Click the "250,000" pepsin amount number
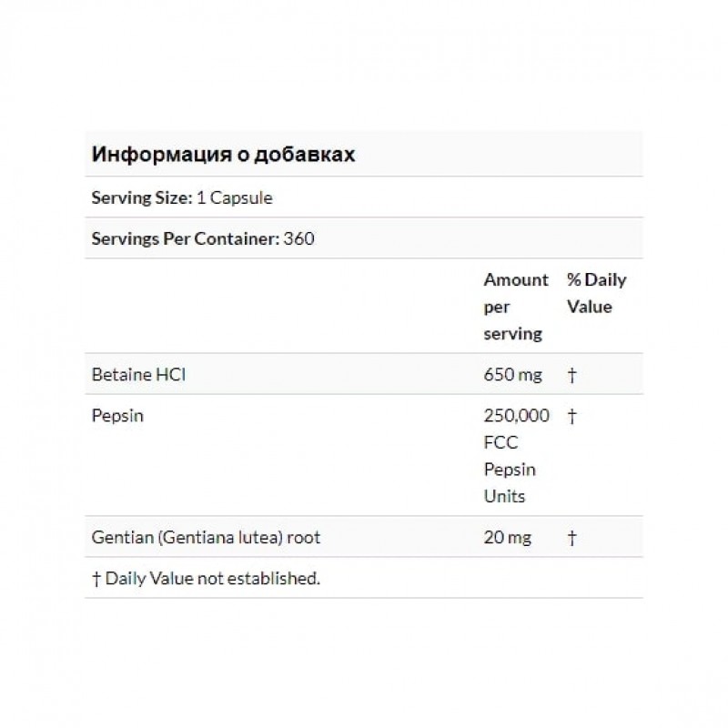728x728 pixels. tap(516, 416)
